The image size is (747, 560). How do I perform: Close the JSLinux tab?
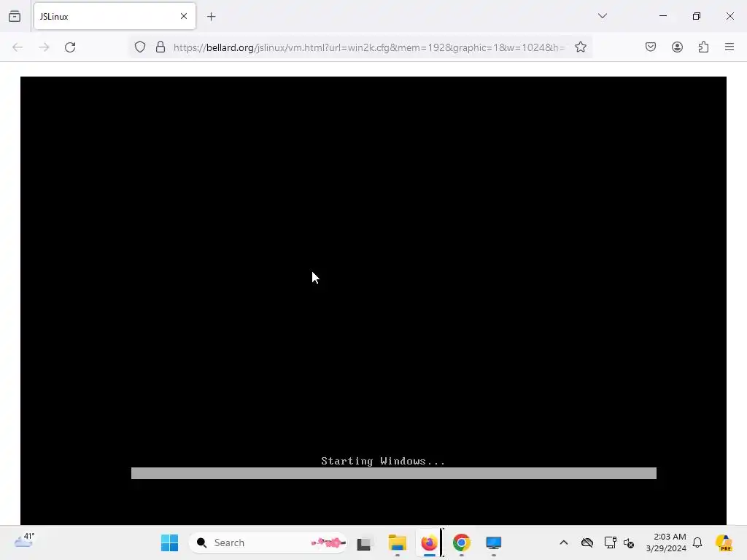[184, 16]
